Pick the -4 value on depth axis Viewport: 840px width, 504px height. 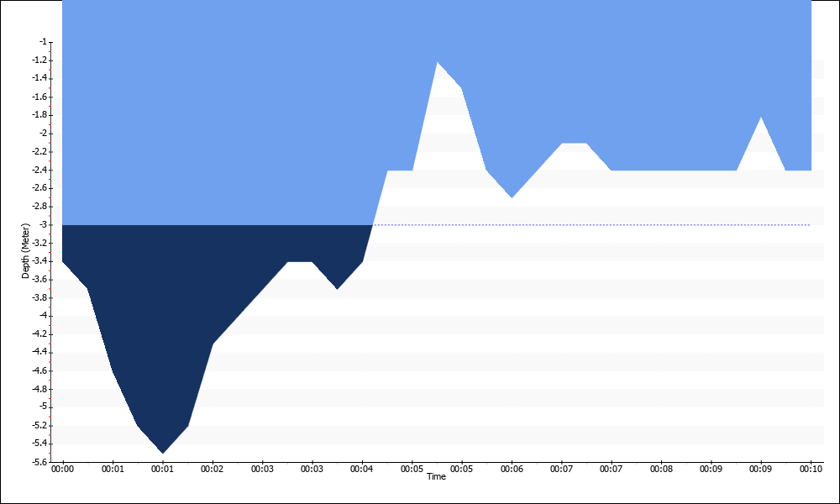pyautogui.click(x=44, y=316)
